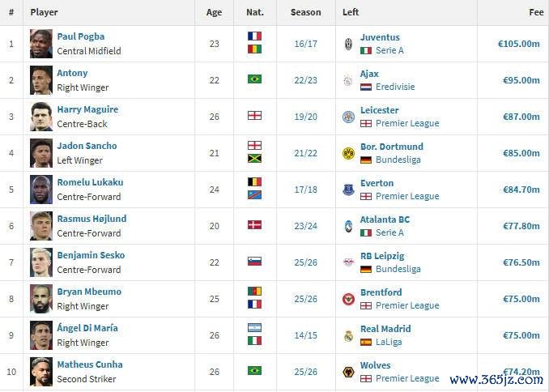Click Jadon Sancho's portrait thumbnail
This screenshot has width=549, height=392.
[x=41, y=153]
